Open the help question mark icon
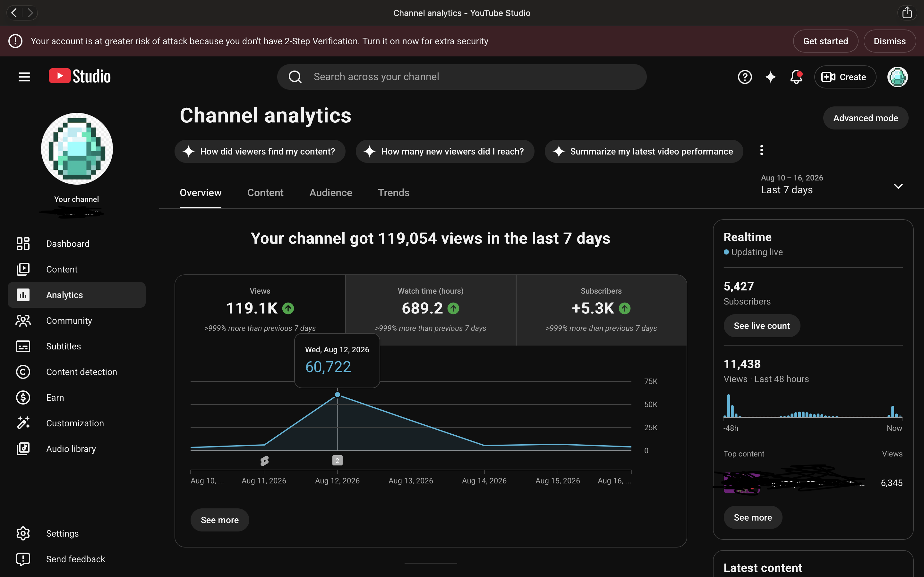 coord(745,77)
